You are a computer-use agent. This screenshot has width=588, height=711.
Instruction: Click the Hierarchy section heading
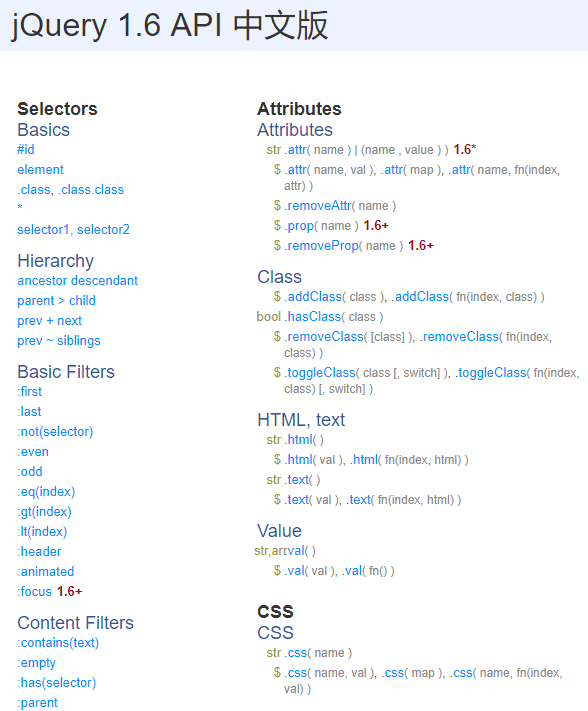pos(56,261)
